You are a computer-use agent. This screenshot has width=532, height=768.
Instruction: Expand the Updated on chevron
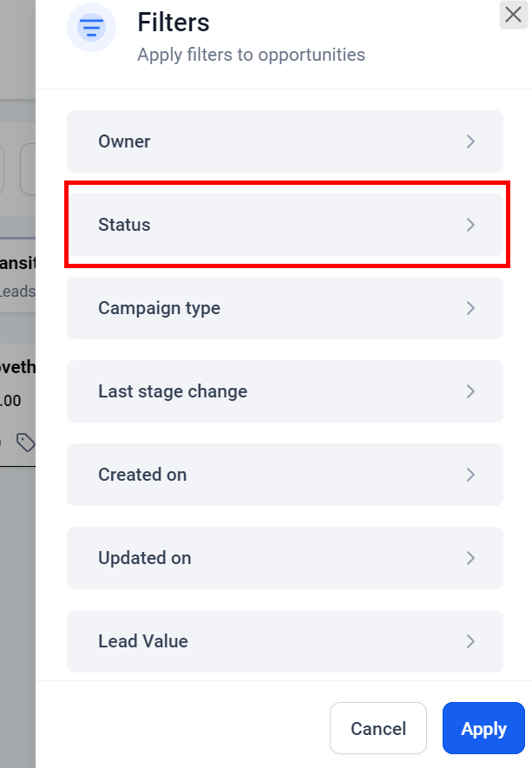pyautogui.click(x=470, y=558)
